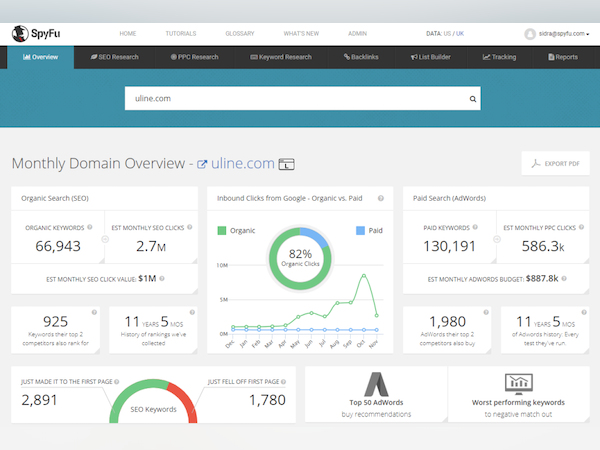The image size is (600, 450).
Task: Click the 82% Organic Clicks donut chart
Action: 300,258
